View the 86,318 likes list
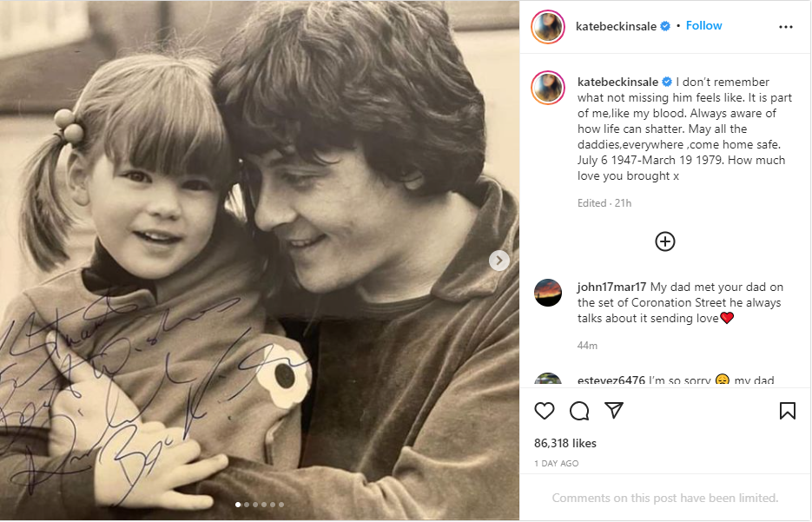Image resolution: width=812 pixels, height=522 pixels. (565, 443)
